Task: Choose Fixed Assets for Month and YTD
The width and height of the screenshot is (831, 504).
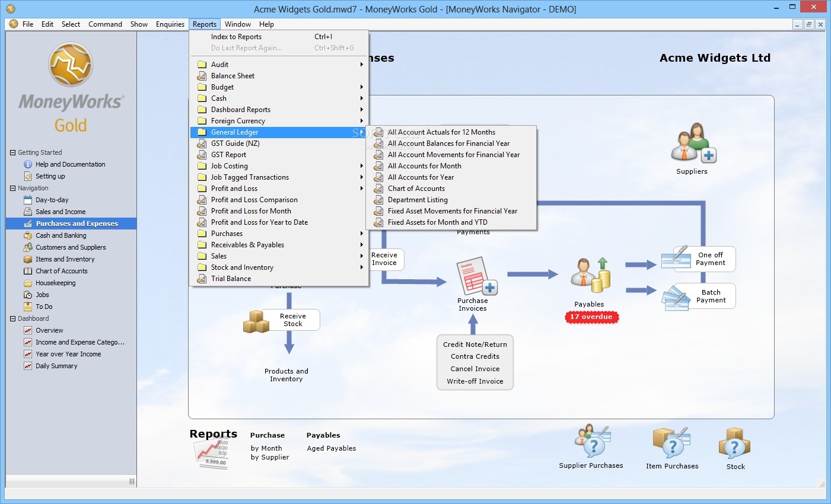Action: coord(451,222)
